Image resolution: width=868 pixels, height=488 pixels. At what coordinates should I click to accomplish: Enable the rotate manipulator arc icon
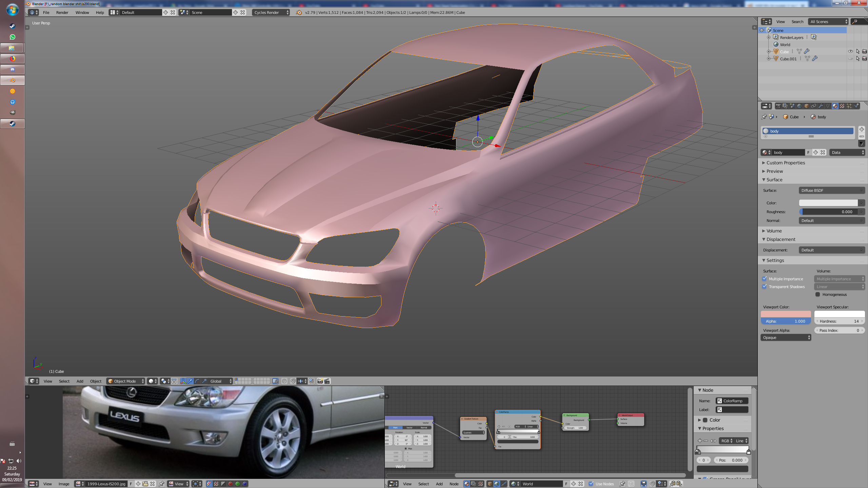pos(197,381)
